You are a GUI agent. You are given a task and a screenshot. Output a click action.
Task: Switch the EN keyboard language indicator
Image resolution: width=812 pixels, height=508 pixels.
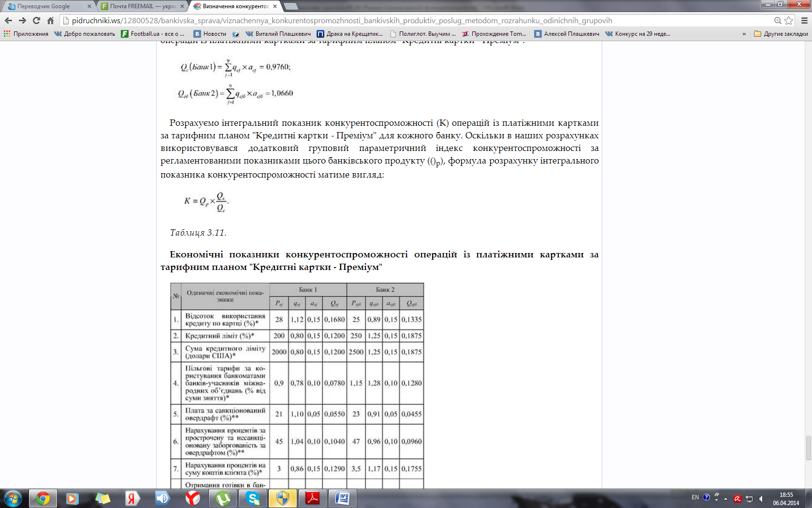coord(695,497)
